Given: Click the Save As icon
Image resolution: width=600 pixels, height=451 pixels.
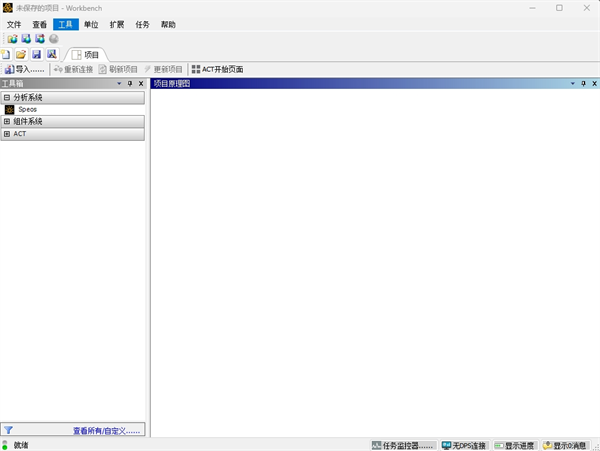Looking at the screenshot, I should (x=51, y=54).
